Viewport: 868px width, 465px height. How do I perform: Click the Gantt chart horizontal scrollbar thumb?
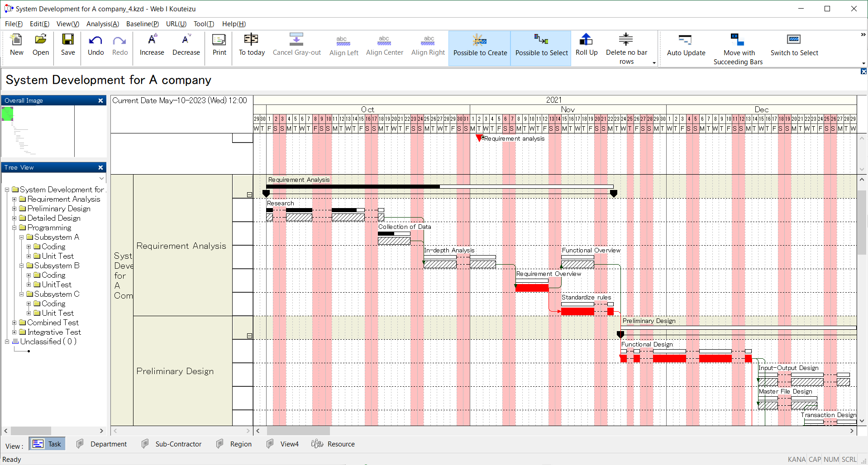[298, 431]
